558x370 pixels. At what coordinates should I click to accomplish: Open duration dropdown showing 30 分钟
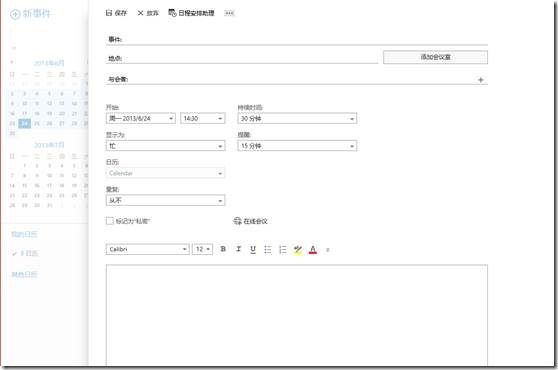[297, 118]
